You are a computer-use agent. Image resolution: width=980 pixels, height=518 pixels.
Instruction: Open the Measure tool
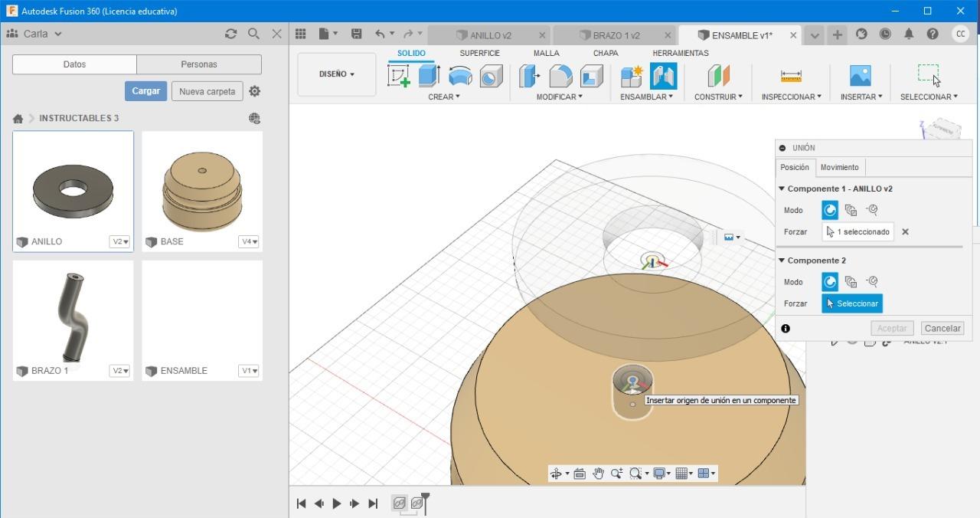point(791,76)
